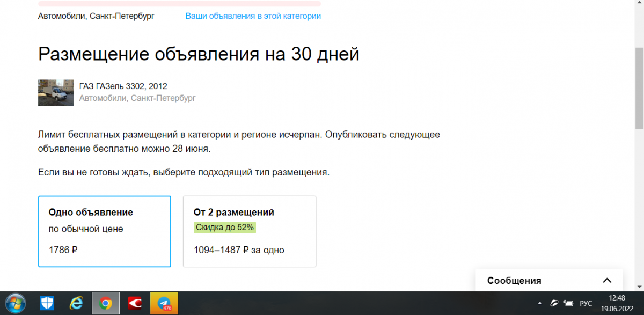Screen dimensions: 644x315
Task: Open the 'Сообщения' panel header
Action: point(549,281)
